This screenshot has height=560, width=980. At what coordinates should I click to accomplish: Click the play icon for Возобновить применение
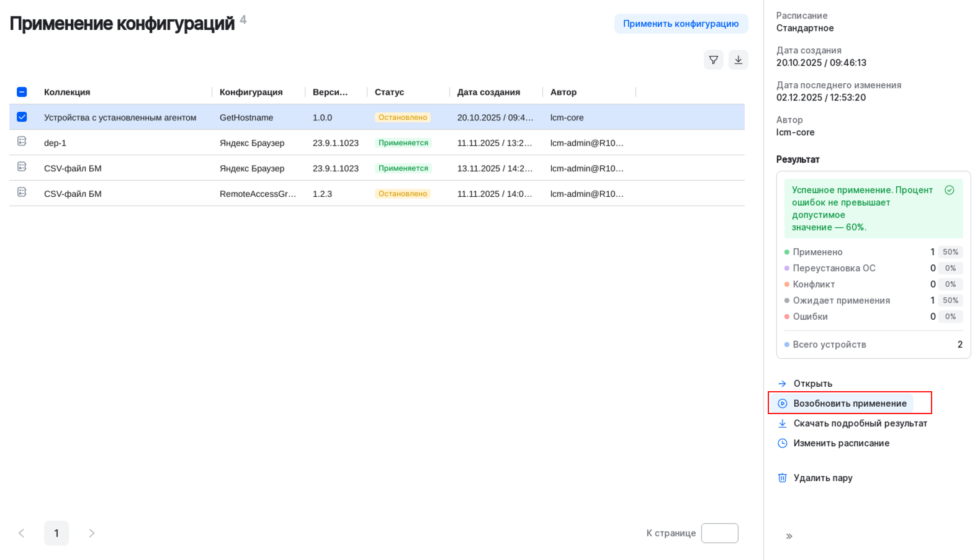(x=782, y=404)
